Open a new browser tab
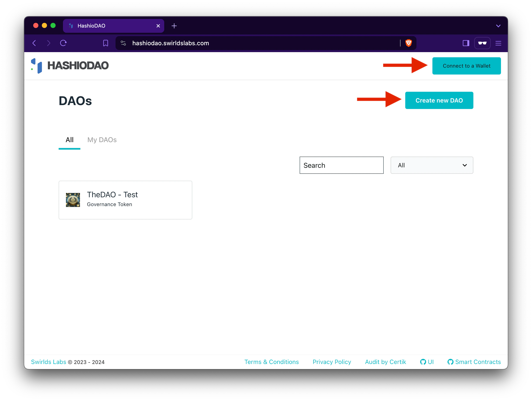Viewport: 532px width, 401px height. [174, 26]
